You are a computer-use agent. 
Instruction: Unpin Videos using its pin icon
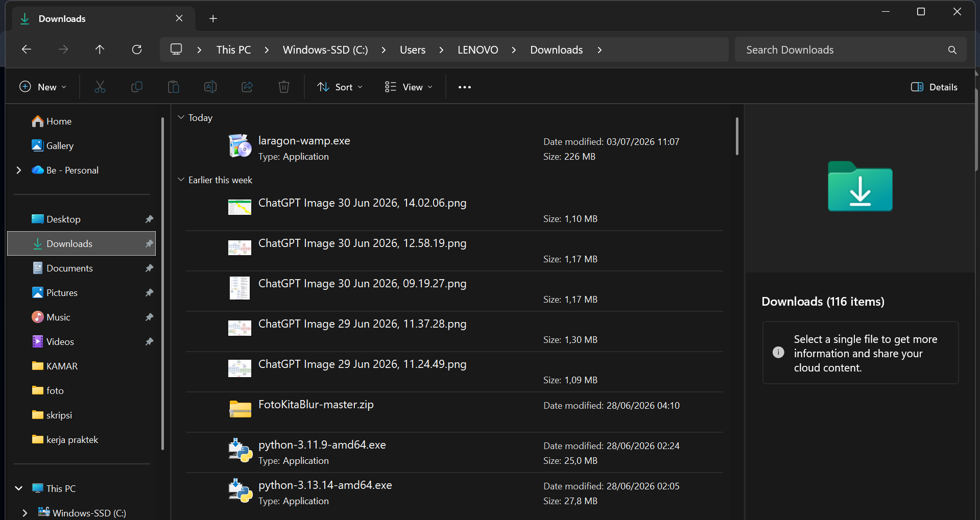(149, 342)
